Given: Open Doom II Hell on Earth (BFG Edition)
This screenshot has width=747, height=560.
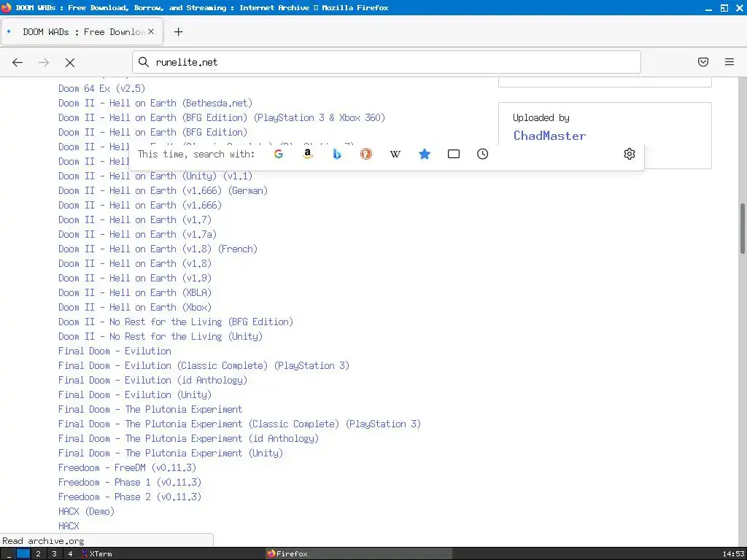Looking at the screenshot, I should (153, 133).
